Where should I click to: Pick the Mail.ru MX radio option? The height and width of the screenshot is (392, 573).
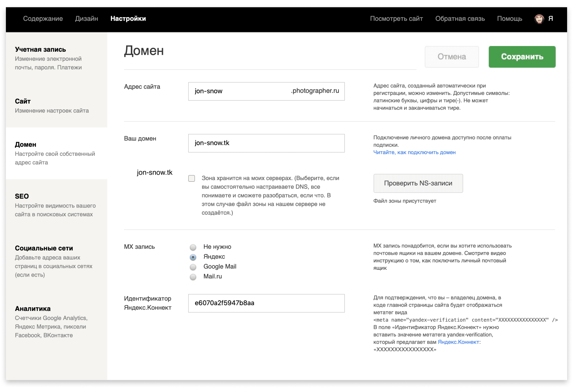[193, 277]
